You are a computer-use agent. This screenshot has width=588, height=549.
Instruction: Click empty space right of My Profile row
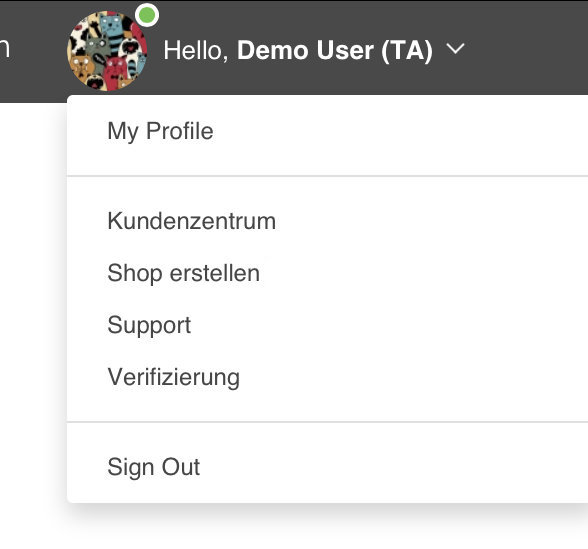[401, 131]
